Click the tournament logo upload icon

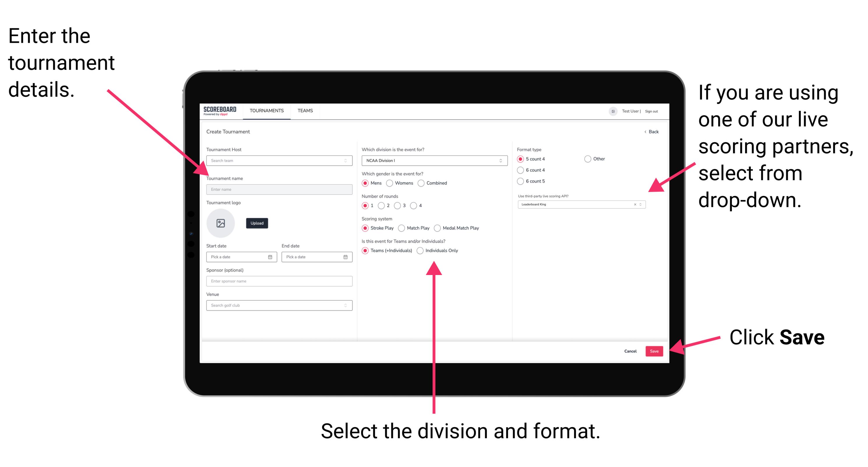[x=220, y=223]
